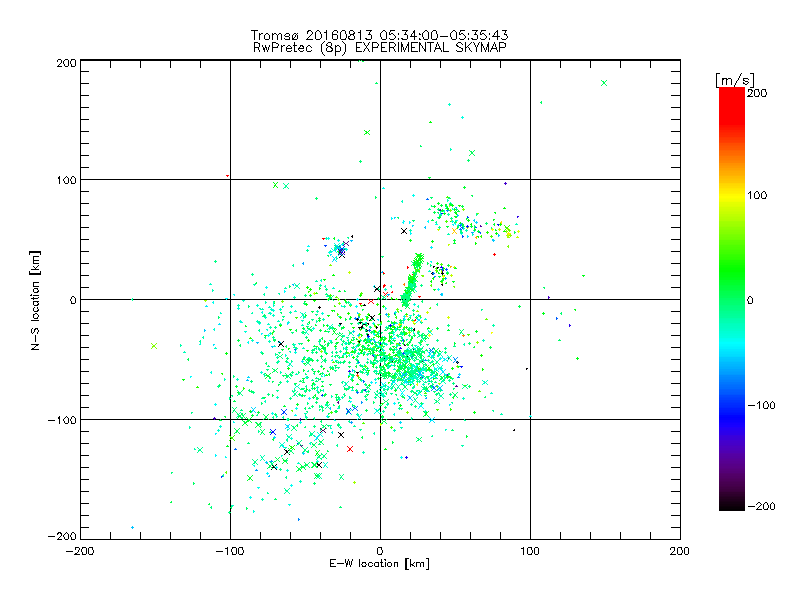Click the E-W axis tick label "0"
Screen dimensions: 800x600
[x=380, y=551]
